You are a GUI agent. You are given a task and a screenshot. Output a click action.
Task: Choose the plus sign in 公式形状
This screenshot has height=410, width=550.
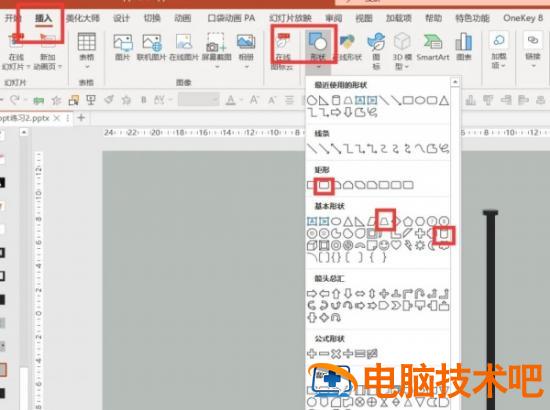click(x=312, y=354)
